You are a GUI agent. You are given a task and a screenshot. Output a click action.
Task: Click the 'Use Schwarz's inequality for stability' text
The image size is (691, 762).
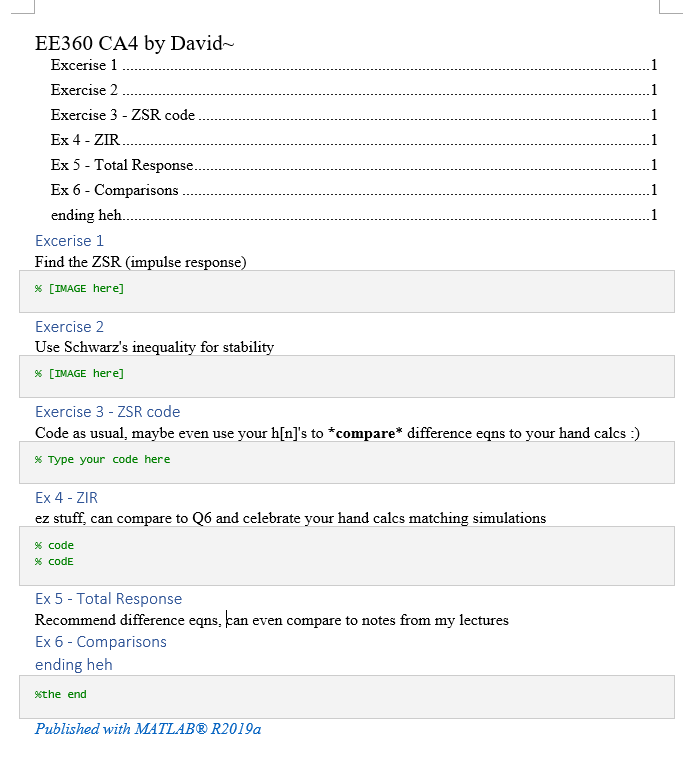[x=154, y=347]
